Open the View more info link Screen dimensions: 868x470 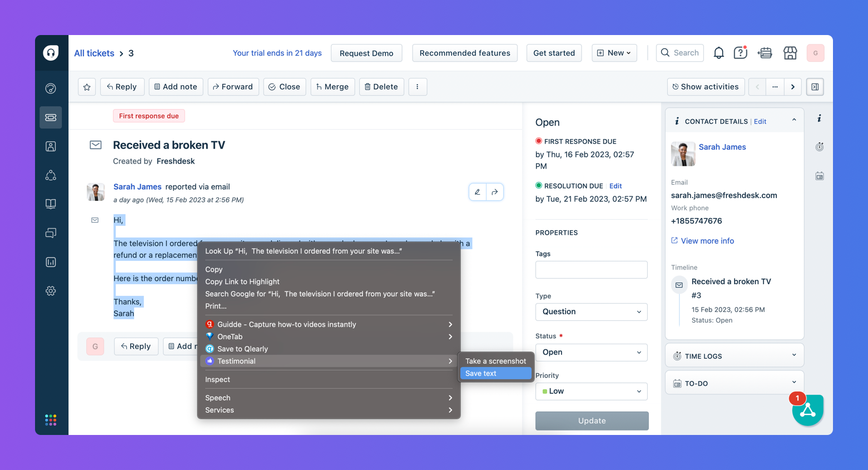point(702,241)
